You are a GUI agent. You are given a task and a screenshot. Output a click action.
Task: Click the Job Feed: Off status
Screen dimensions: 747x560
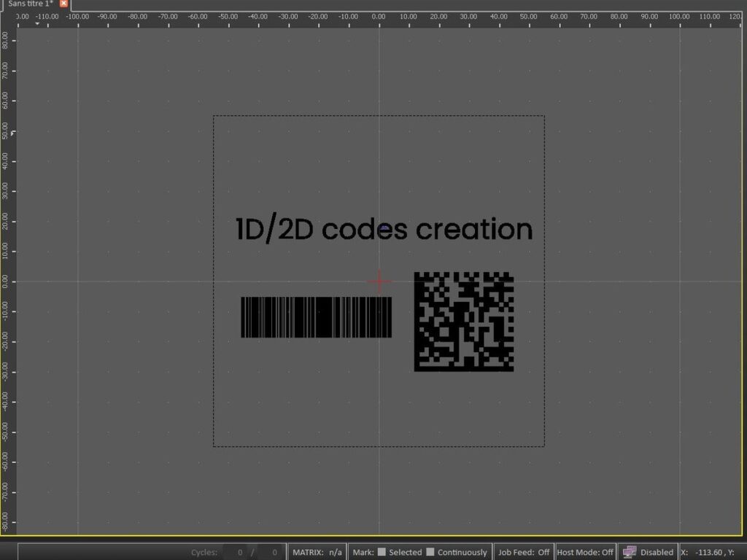524,553
